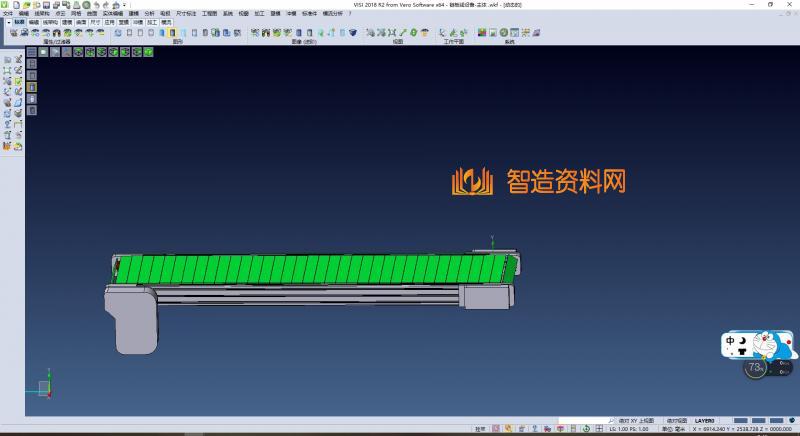The image size is (800, 436).
Task: Toggle the green circular arrow icon in status bar
Action: (x=586, y=429)
